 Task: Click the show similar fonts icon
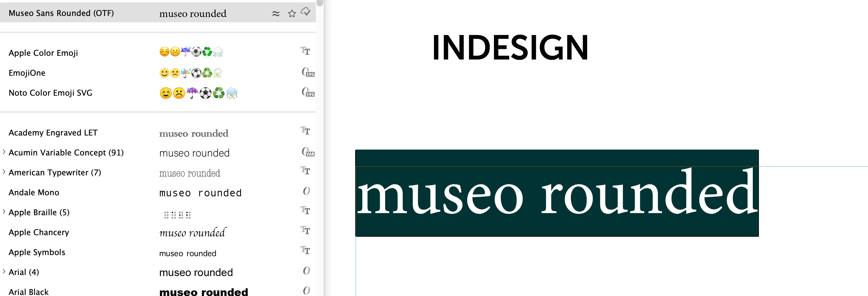(x=276, y=14)
